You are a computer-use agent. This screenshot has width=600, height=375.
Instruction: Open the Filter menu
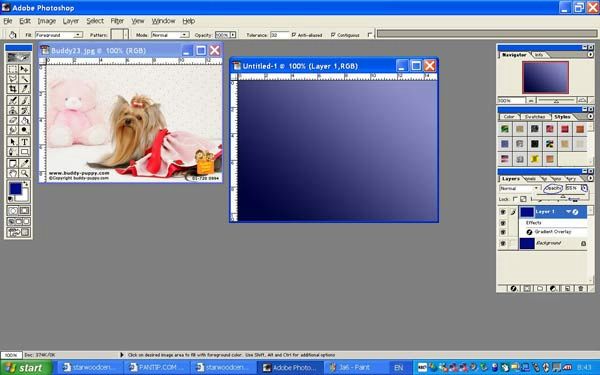coord(117,21)
